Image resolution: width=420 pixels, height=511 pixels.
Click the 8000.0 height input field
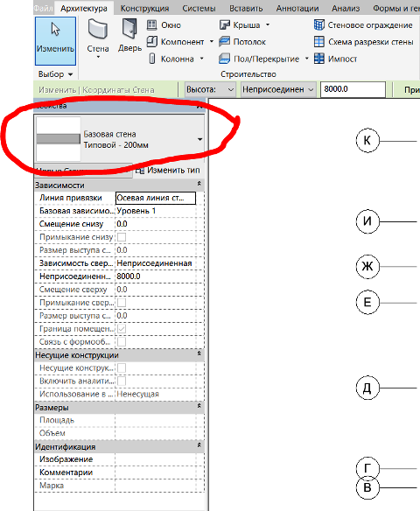click(353, 89)
